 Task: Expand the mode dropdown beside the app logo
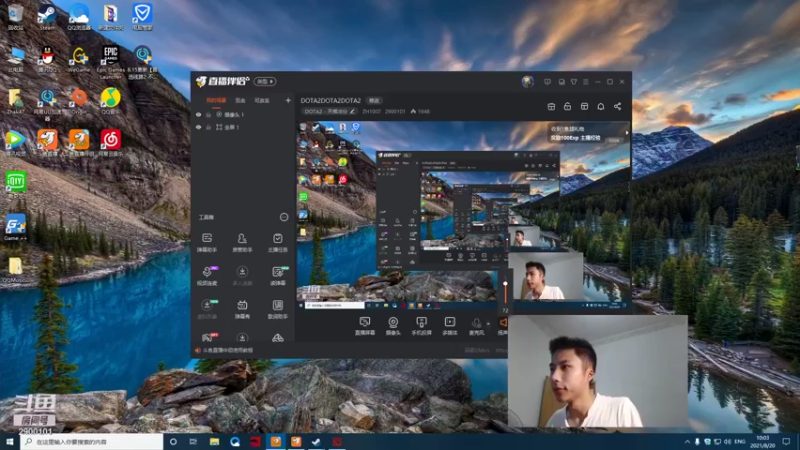264,81
